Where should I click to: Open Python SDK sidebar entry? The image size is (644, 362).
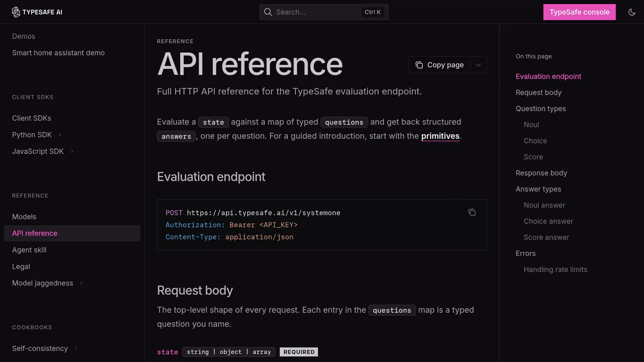pyautogui.click(x=32, y=135)
